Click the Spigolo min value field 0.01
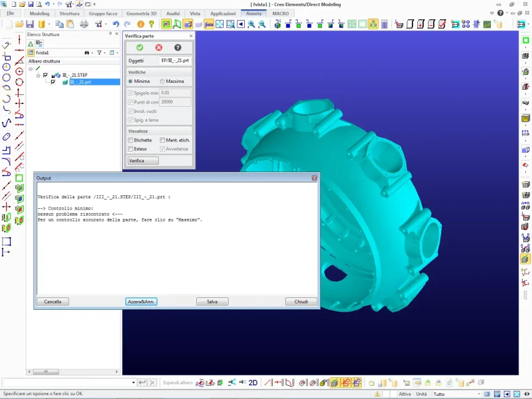 (174, 93)
